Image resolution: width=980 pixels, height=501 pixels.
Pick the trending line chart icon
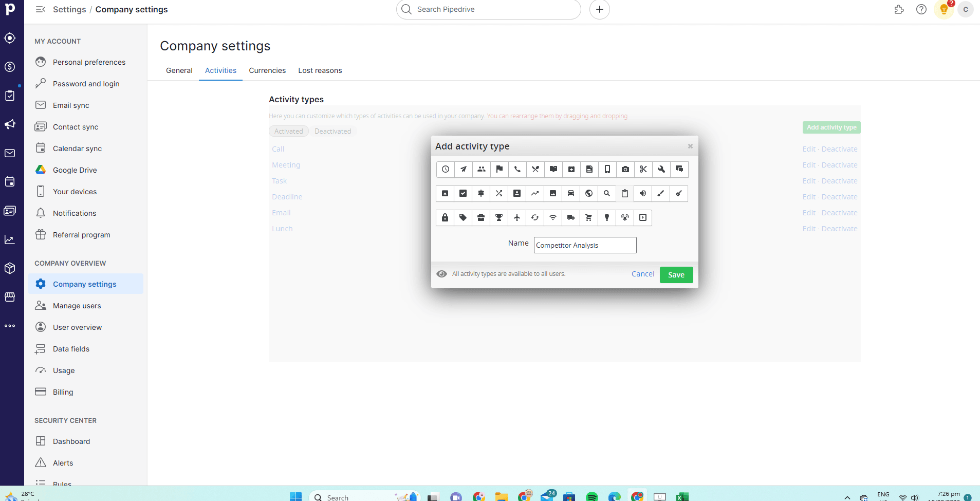coord(535,193)
